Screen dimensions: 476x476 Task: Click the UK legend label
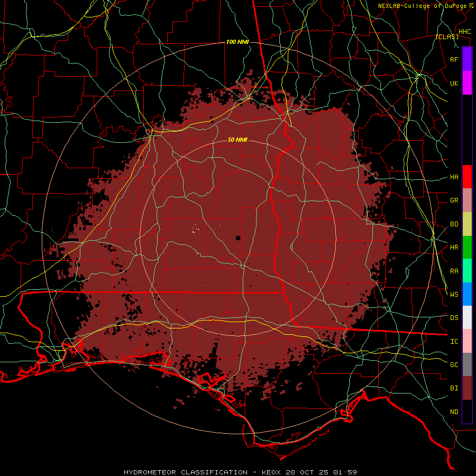point(454,83)
